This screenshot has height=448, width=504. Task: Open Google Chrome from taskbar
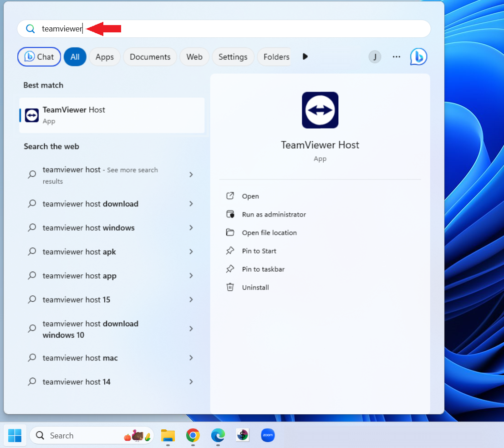pyautogui.click(x=193, y=435)
